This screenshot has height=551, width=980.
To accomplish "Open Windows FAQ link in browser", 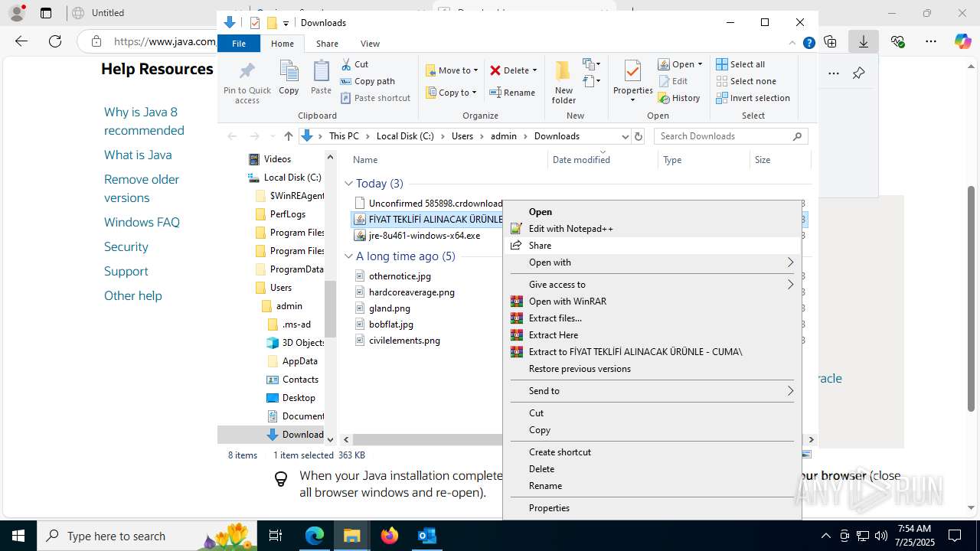I will [142, 222].
